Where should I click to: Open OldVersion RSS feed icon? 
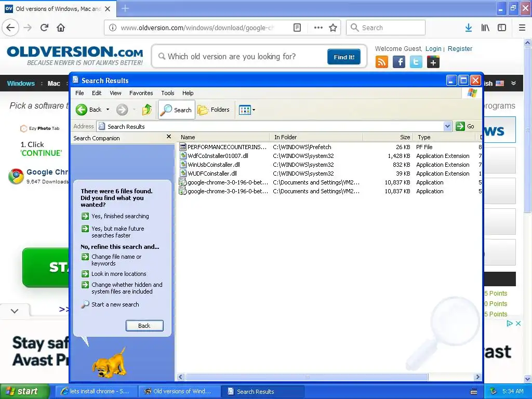(382, 62)
